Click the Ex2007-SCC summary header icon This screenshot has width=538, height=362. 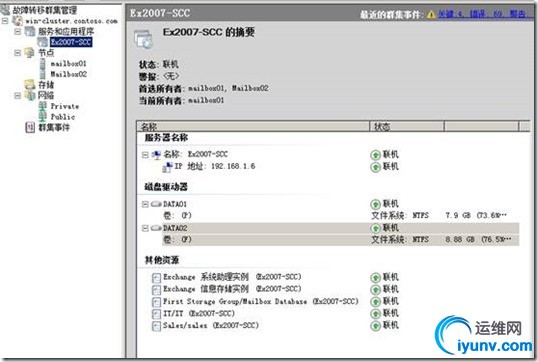click(x=143, y=39)
